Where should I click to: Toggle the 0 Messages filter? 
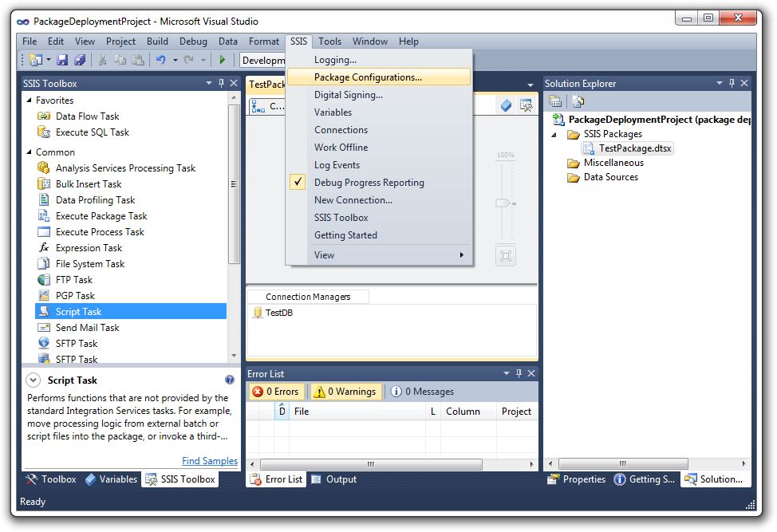coord(422,392)
